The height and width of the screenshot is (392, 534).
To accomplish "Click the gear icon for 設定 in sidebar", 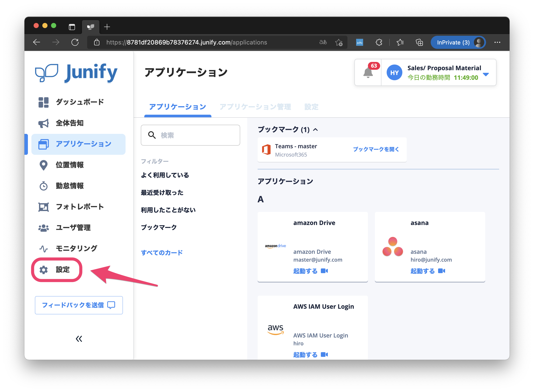I will coord(43,270).
